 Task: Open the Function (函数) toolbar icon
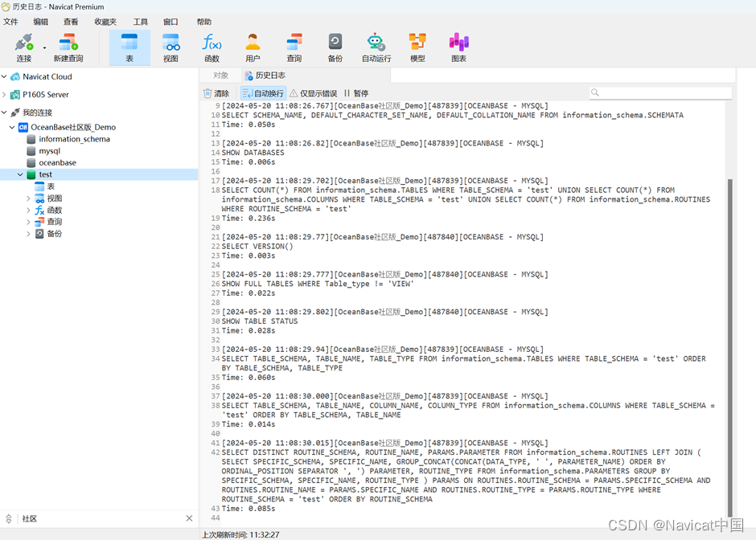pyautogui.click(x=212, y=47)
